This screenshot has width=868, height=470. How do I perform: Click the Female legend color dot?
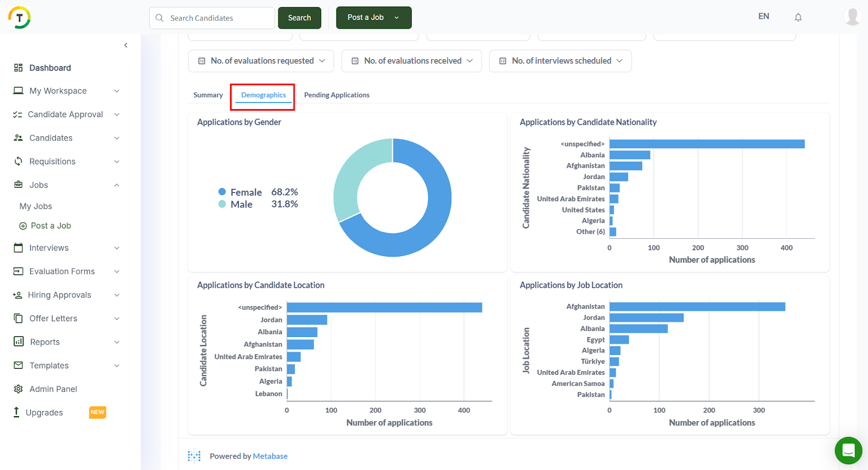[x=222, y=192]
